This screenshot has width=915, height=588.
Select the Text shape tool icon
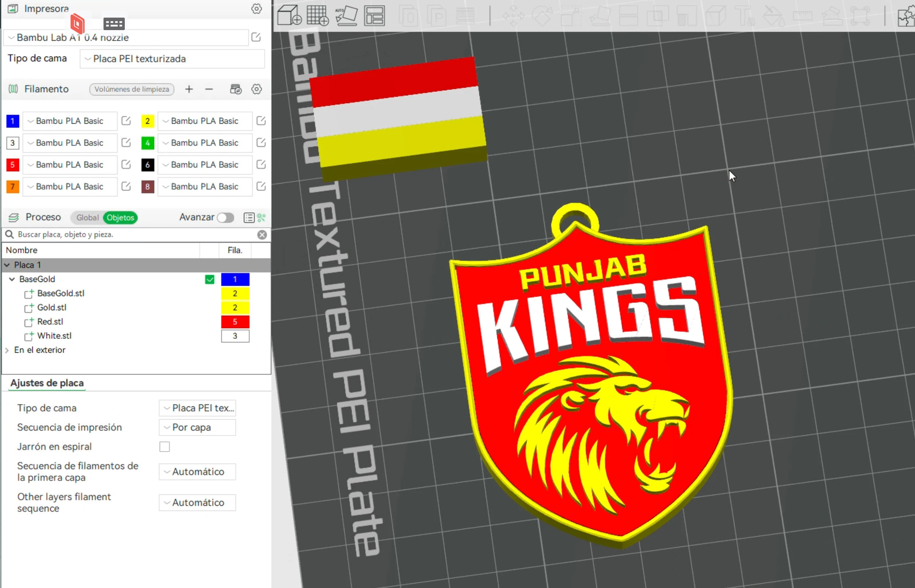[x=745, y=16]
